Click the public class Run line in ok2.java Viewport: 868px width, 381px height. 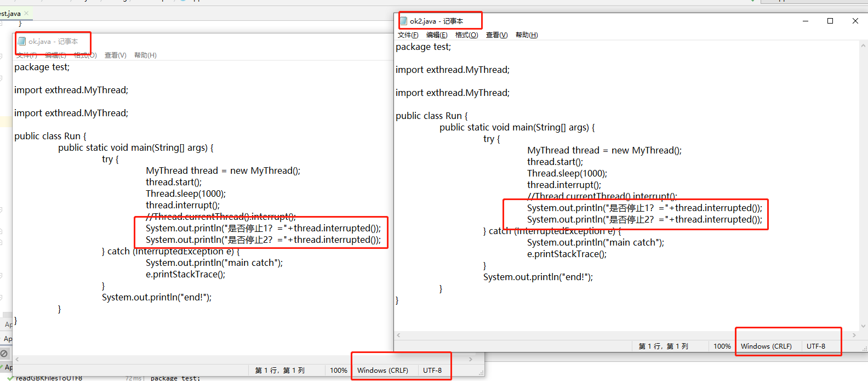(x=432, y=116)
